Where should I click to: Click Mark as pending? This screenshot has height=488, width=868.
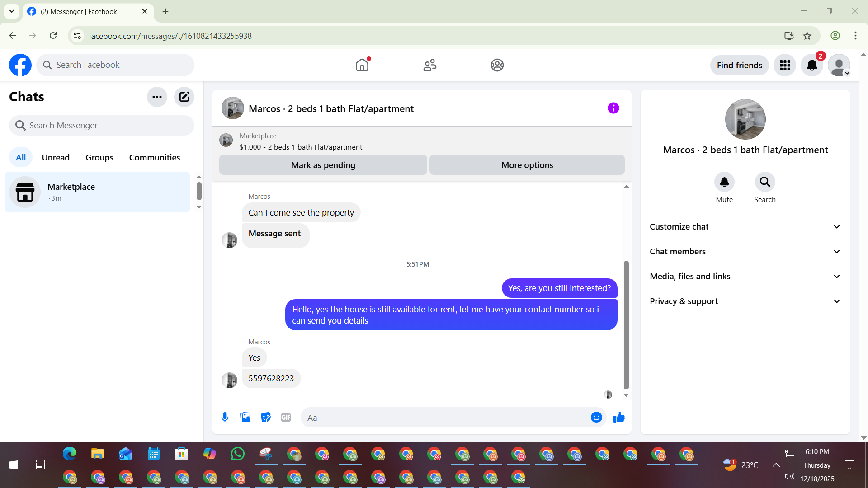[x=323, y=165]
